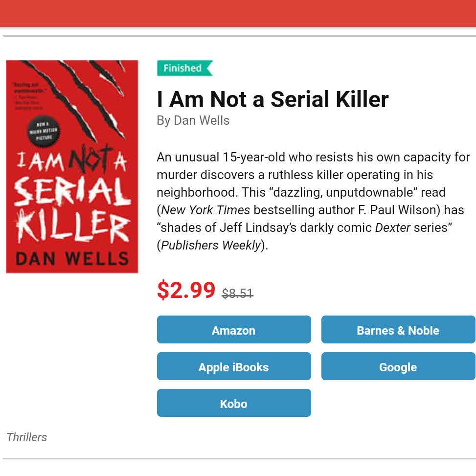Click the Amazon retailer button
The width and height of the screenshot is (476, 476).
(233, 330)
